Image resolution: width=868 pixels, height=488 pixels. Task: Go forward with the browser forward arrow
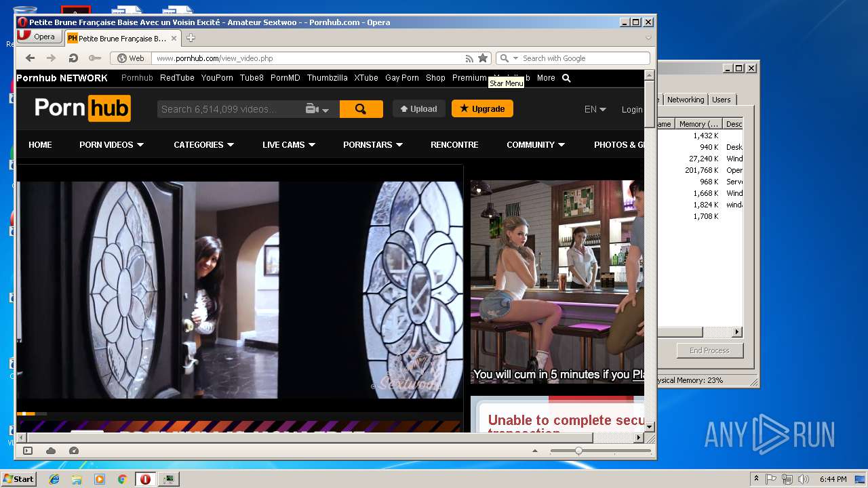coord(51,58)
